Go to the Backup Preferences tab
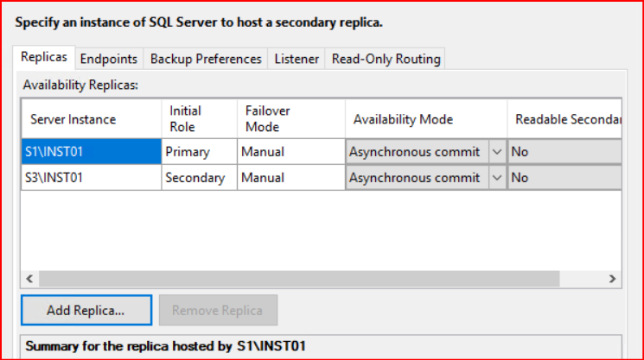Image resolution: width=644 pixels, height=360 pixels. click(206, 59)
